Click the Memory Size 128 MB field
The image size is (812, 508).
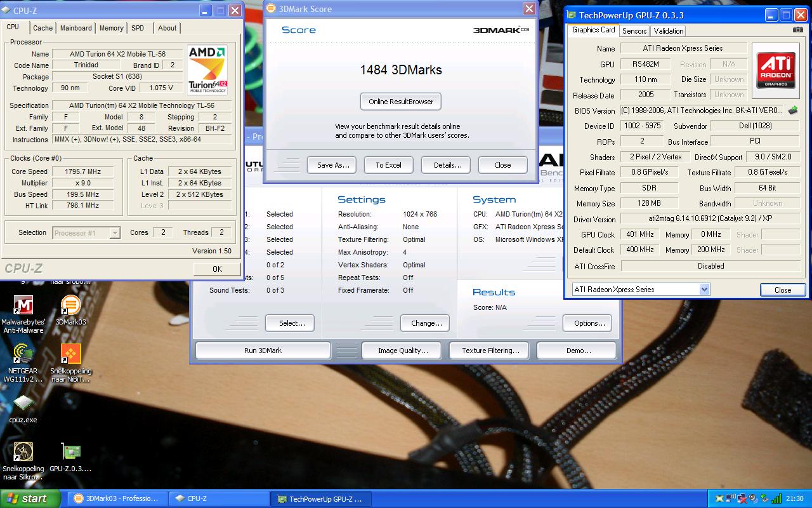(649, 203)
